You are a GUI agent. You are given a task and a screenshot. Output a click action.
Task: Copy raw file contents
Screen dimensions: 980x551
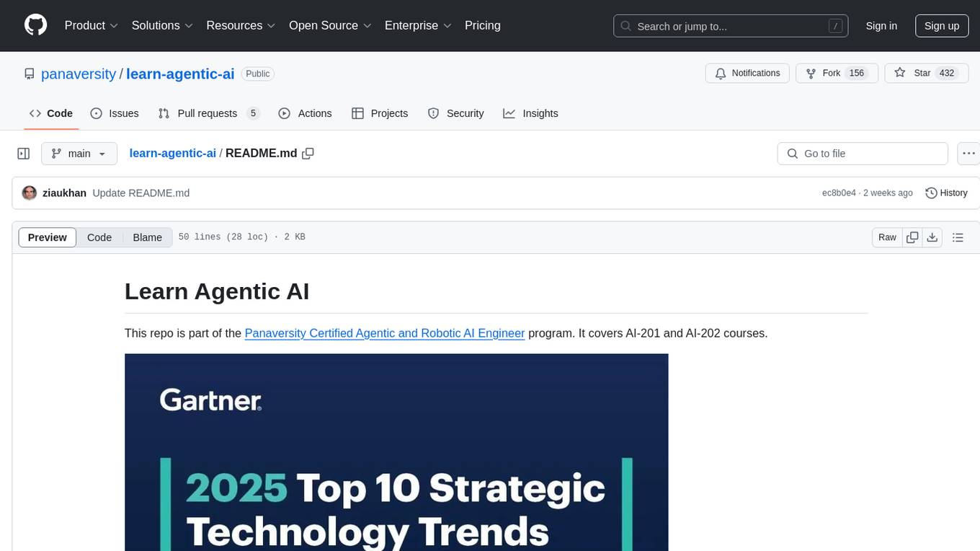click(x=912, y=237)
